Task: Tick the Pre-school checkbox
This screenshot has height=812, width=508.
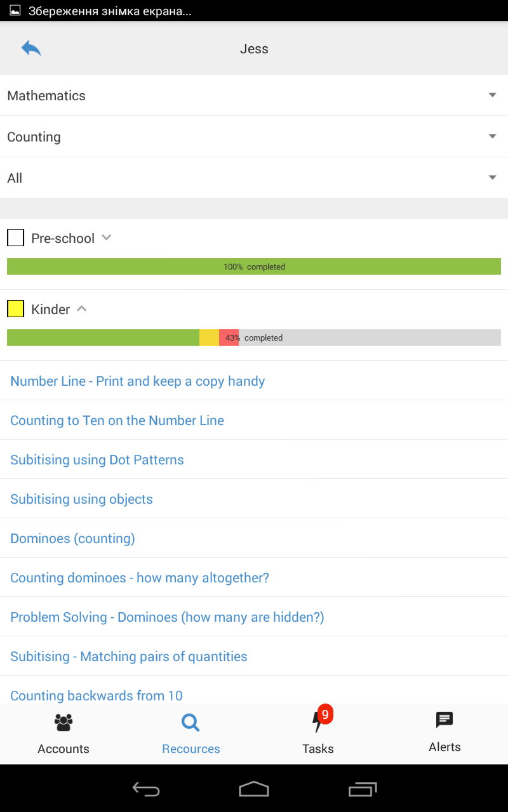Action: pyautogui.click(x=15, y=238)
